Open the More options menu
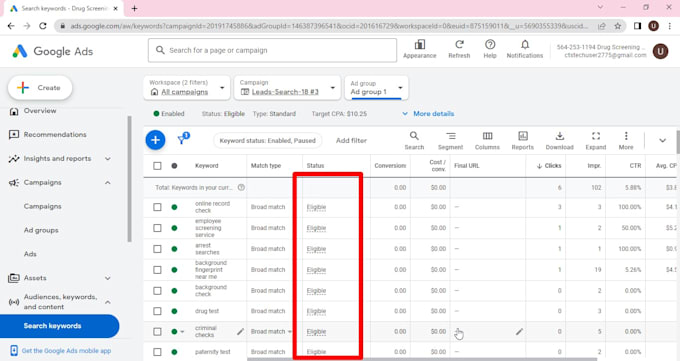 coord(626,136)
